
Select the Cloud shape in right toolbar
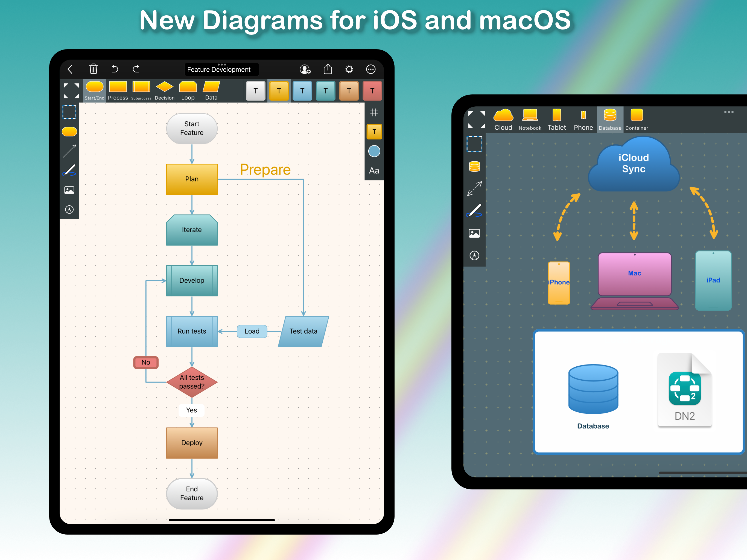(x=503, y=120)
